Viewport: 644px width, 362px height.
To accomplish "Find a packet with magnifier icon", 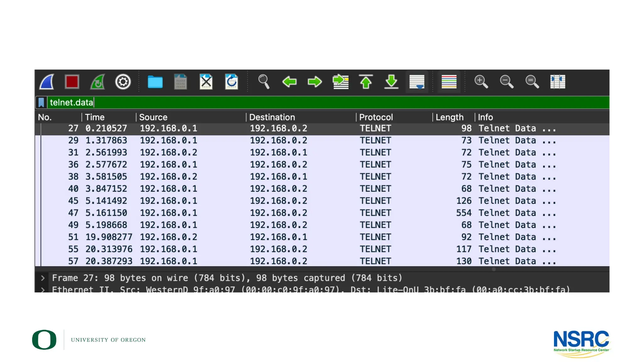I will (x=264, y=82).
